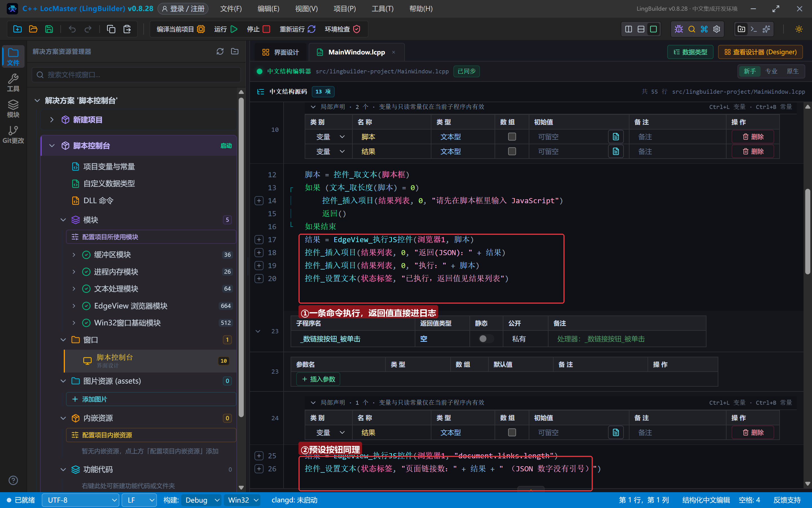Viewport: 812px width, 508px height.
Task: Click the copy icon in toolbar
Action: click(x=111, y=29)
